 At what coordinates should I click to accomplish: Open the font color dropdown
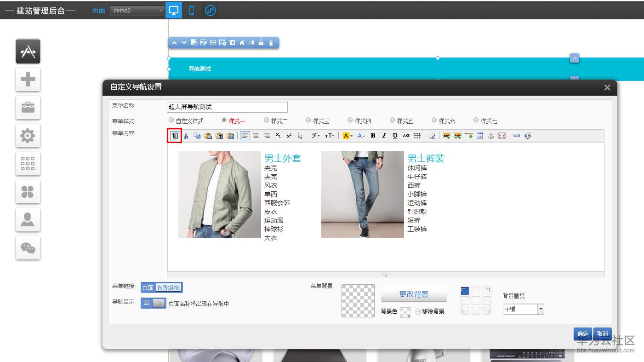pyautogui.click(x=361, y=136)
